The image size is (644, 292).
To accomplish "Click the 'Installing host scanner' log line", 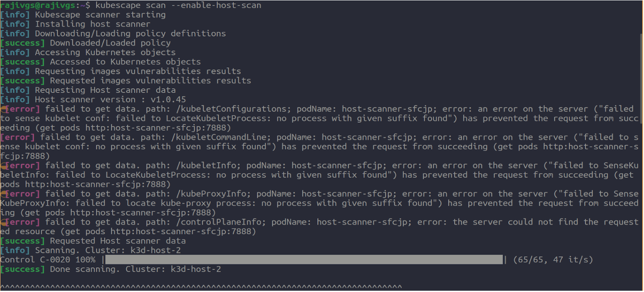I will click(x=92, y=24).
